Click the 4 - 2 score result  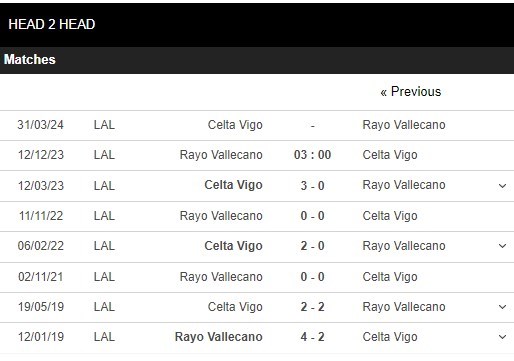[312, 337]
